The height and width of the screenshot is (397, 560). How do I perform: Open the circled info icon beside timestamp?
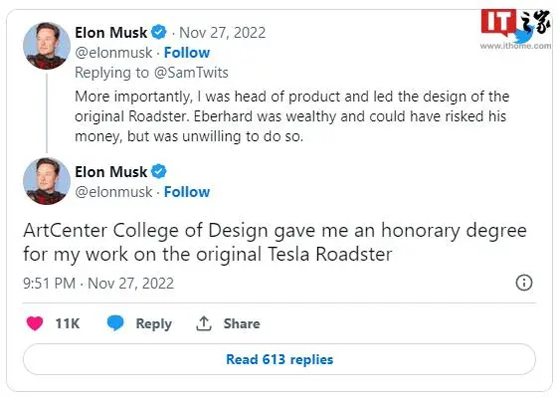(x=524, y=283)
